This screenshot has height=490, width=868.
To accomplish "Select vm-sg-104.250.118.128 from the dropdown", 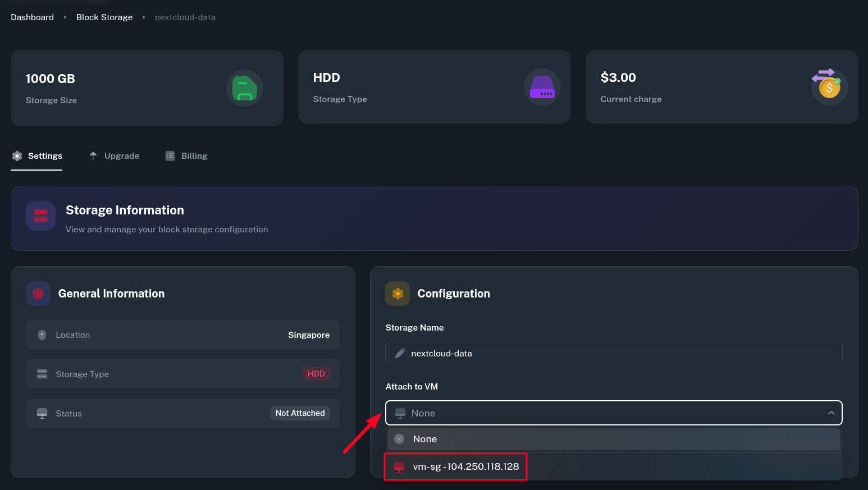I will [x=465, y=466].
